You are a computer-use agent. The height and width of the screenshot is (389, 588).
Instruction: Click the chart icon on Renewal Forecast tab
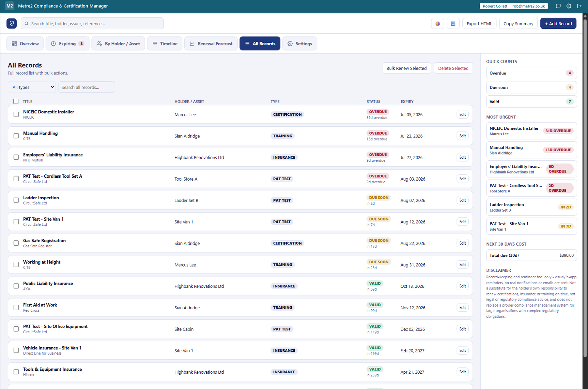(192, 43)
